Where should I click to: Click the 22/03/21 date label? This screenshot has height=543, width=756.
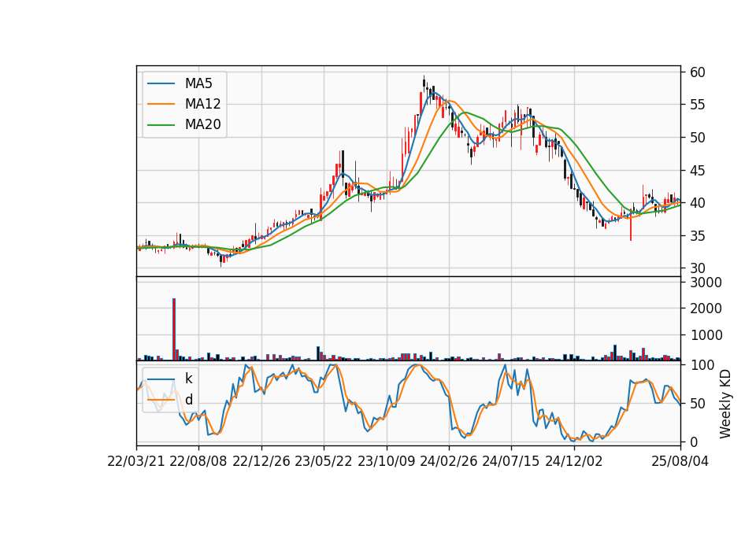click(136, 461)
